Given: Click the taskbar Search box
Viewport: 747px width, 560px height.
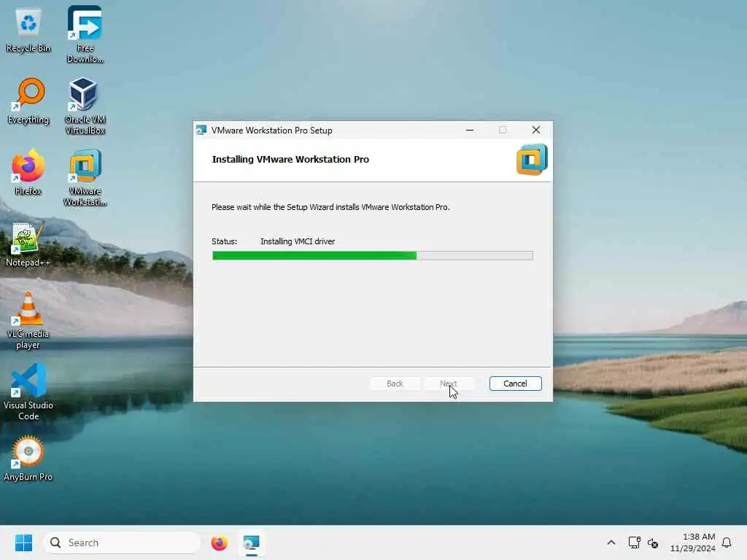Looking at the screenshot, I should [122, 542].
